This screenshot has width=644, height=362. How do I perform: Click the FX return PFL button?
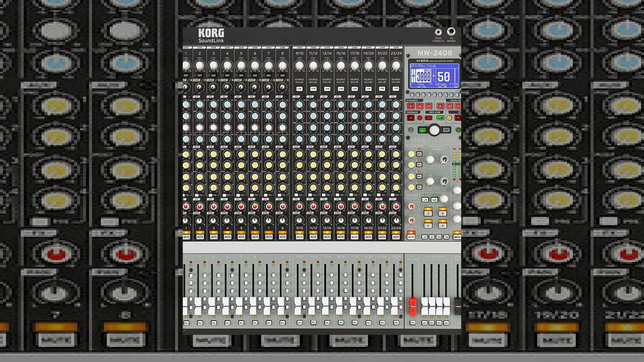click(413, 323)
